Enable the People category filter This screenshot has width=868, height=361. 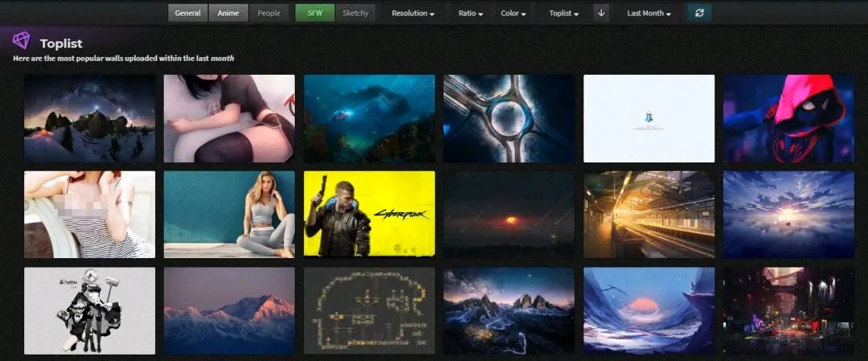[x=268, y=13]
